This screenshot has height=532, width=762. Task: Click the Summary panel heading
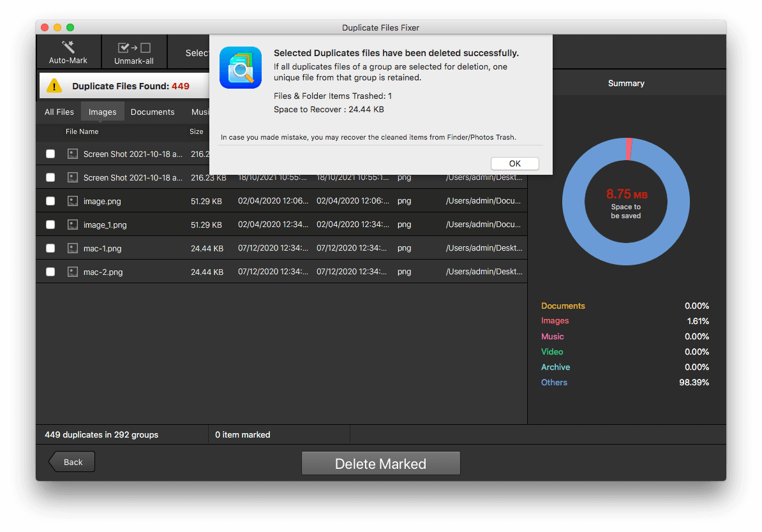point(626,84)
